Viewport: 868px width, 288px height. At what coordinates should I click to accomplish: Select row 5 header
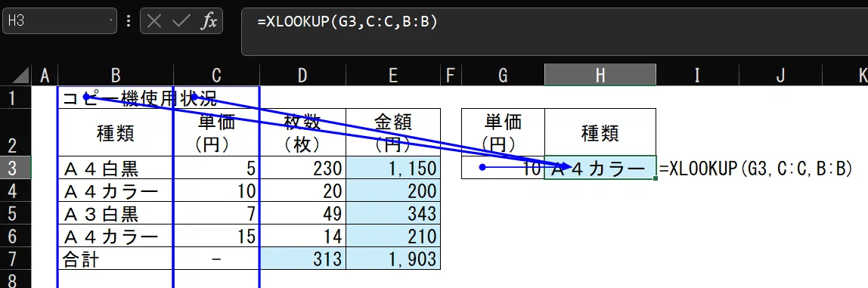(15, 212)
